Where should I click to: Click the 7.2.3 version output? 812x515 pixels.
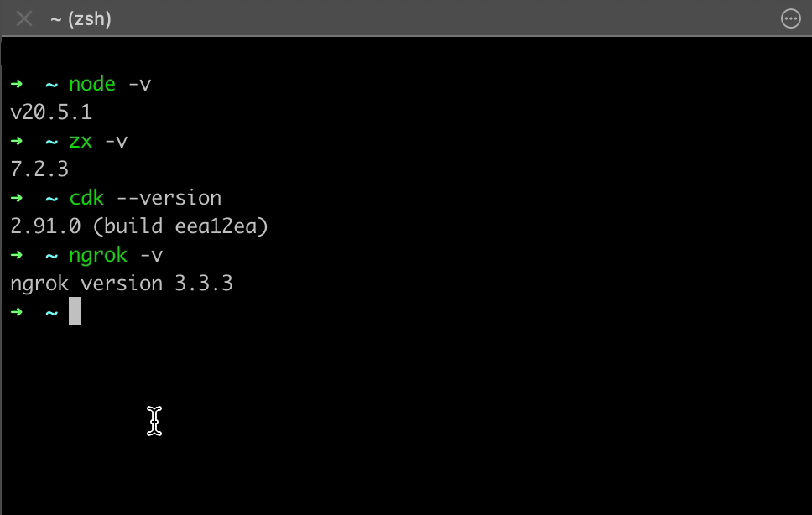click(x=39, y=169)
